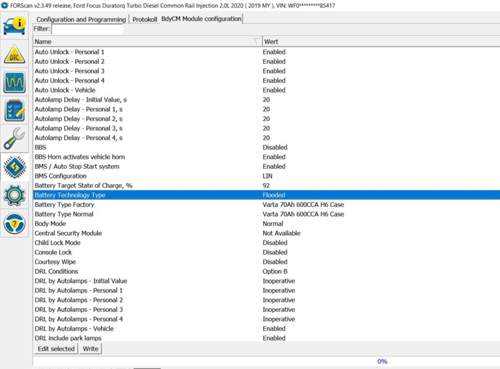Open the tests checklist section
The width and height of the screenshot is (500, 369).
(14, 110)
